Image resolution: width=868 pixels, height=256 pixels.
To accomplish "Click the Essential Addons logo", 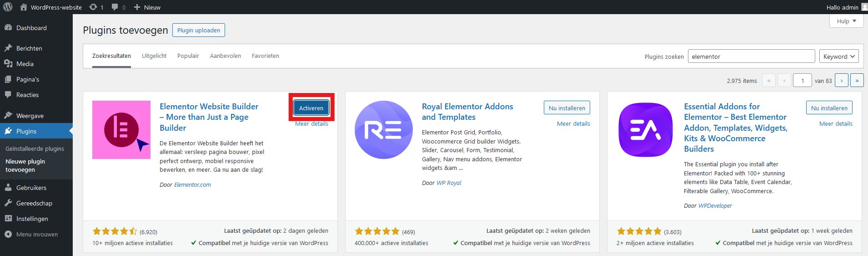I will click(646, 130).
